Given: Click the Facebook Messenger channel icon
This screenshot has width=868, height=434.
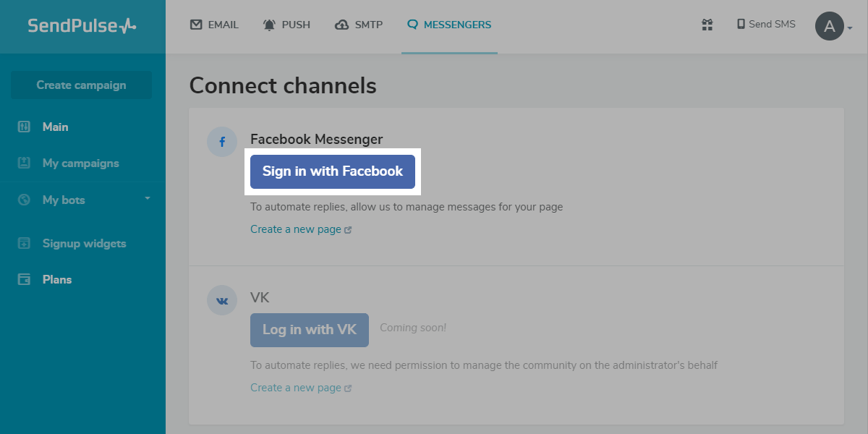Looking at the screenshot, I should (x=222, y=142).
